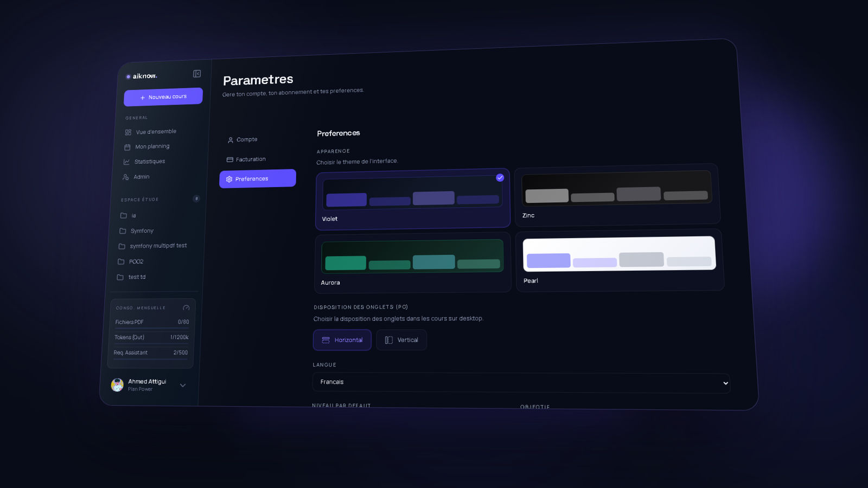This screenshot has height=488, width=868.
Task: Click the Preferences gear icon
Action: (229, 179)
